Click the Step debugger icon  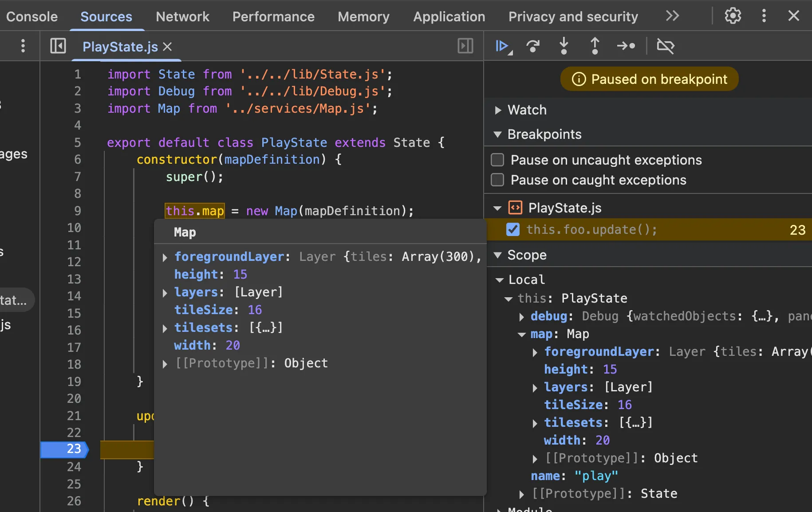tap(626, 46)
